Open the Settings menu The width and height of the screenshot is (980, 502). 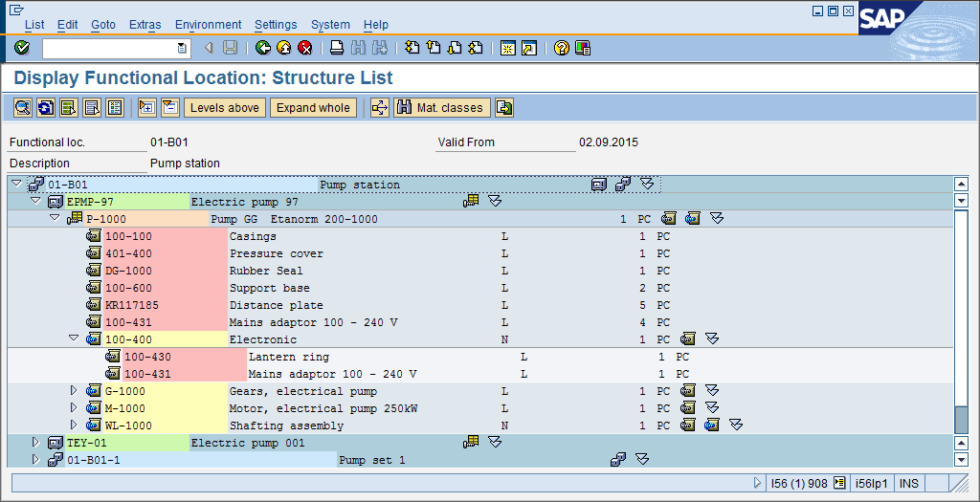[276, 24]
